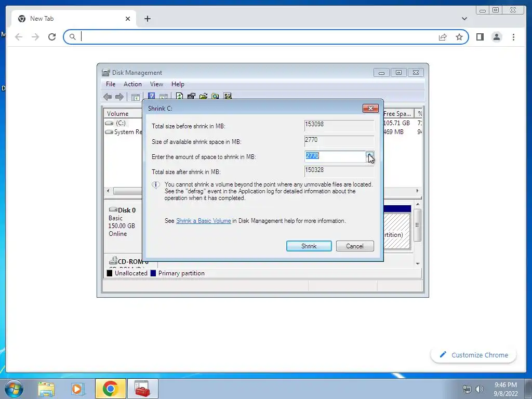532x399 pixels.
Task: Click the Shrink button
Action: coord(309,246)
